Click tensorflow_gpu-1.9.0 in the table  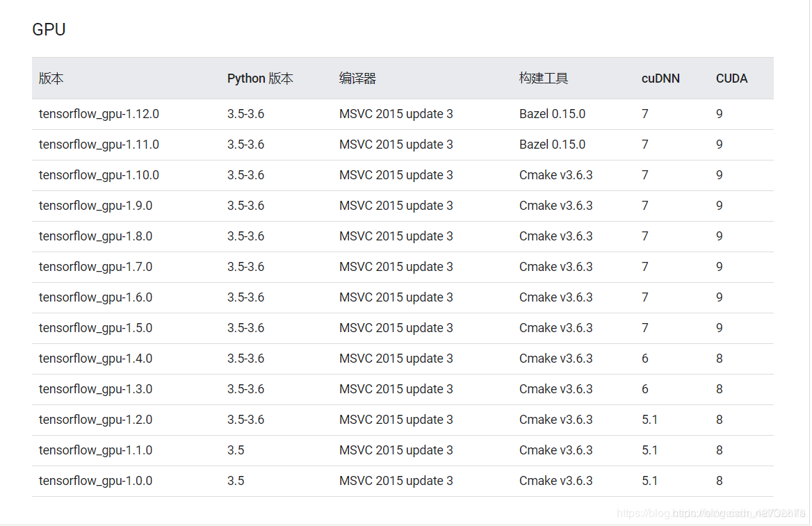95,206
